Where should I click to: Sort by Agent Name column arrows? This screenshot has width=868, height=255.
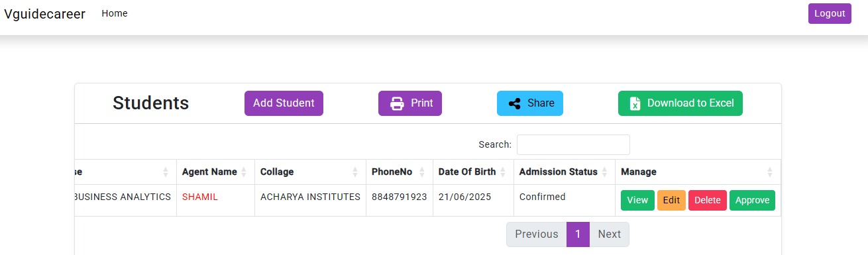244,172
